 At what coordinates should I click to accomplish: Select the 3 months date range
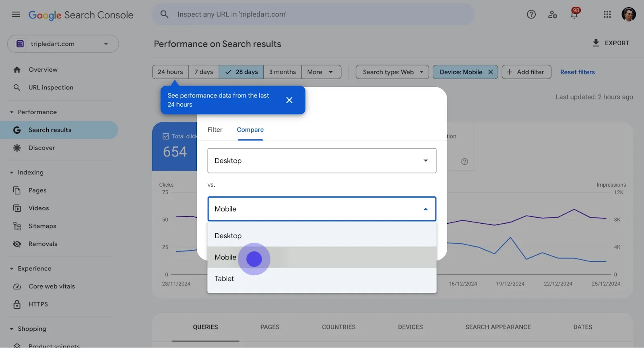tap(283, 72)
